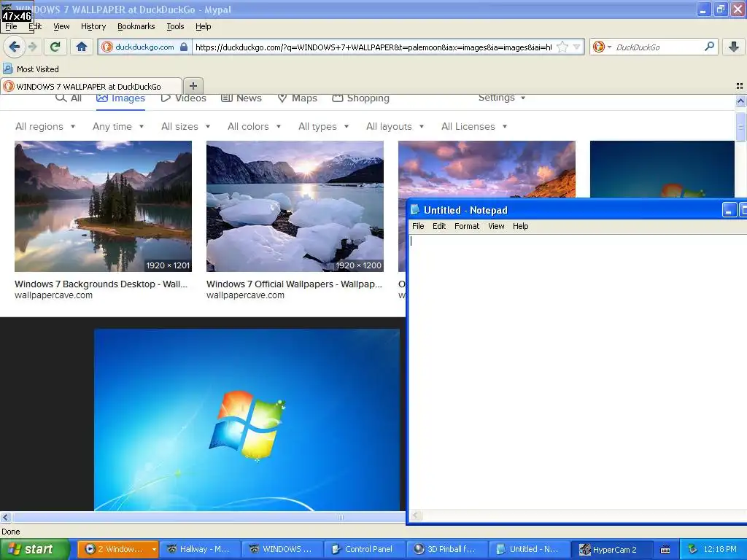Image resolution: width=747 pixels, height=560 pixels.
Task: Open Windows 7 Backgrounds Desktop result link
Action: coord(101,284)
